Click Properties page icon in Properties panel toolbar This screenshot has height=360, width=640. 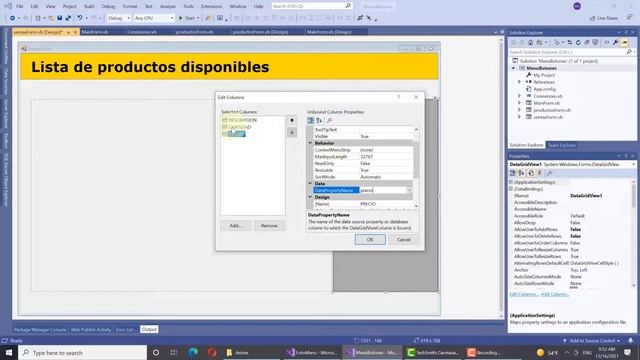point(531,173)
